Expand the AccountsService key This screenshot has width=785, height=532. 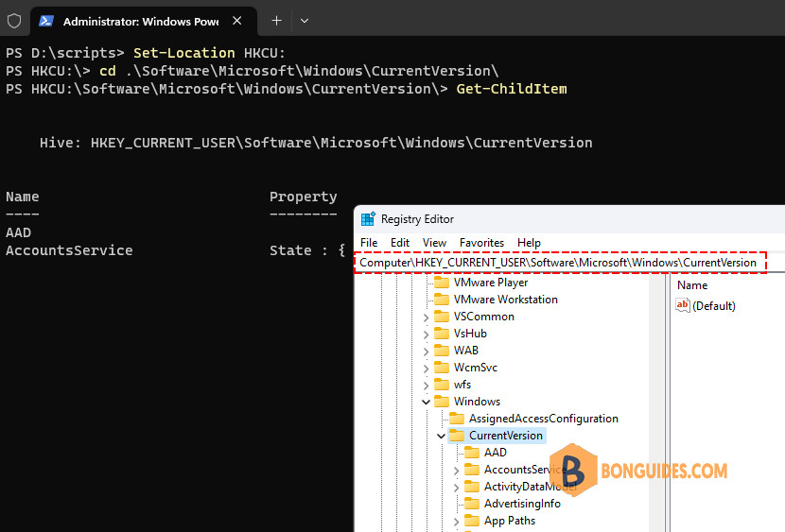(x=456, y=471)
